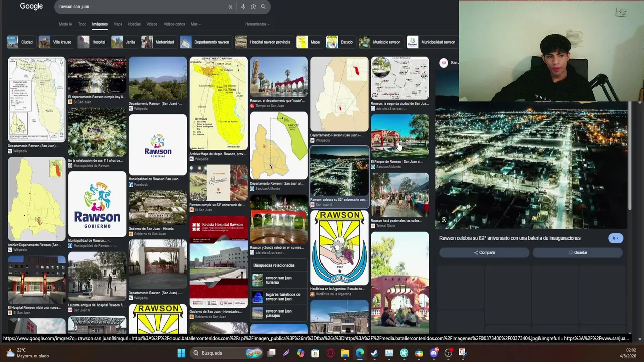Open related search 'rawson san juan paisajes'
The height and width of the screenshot is (362, 644).
pyautogui.click(x=279, y=313)
